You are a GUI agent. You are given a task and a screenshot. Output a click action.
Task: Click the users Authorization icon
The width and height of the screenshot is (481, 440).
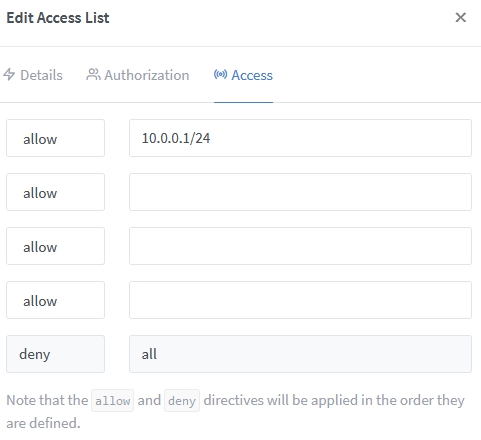[x=93, y=74]
